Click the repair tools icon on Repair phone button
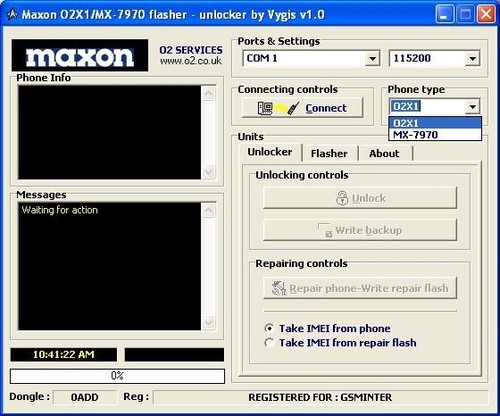This screenshot has height=416, width=500. (x=279, y=288)
